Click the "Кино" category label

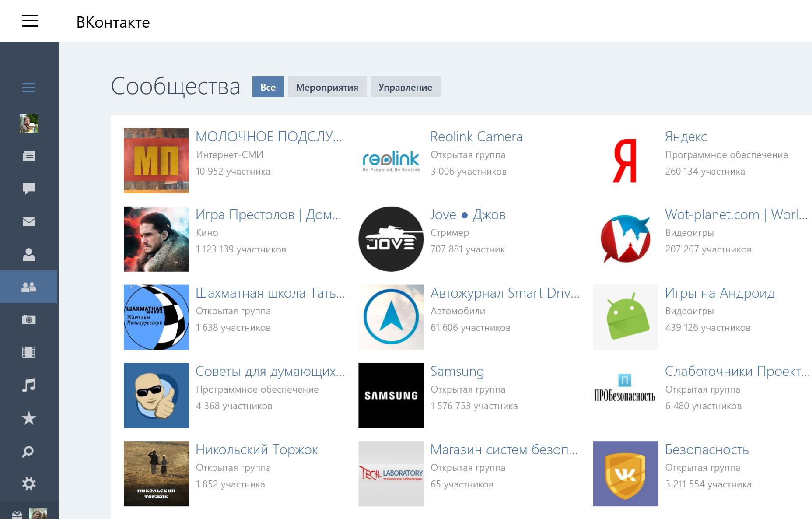coord(207,232)
